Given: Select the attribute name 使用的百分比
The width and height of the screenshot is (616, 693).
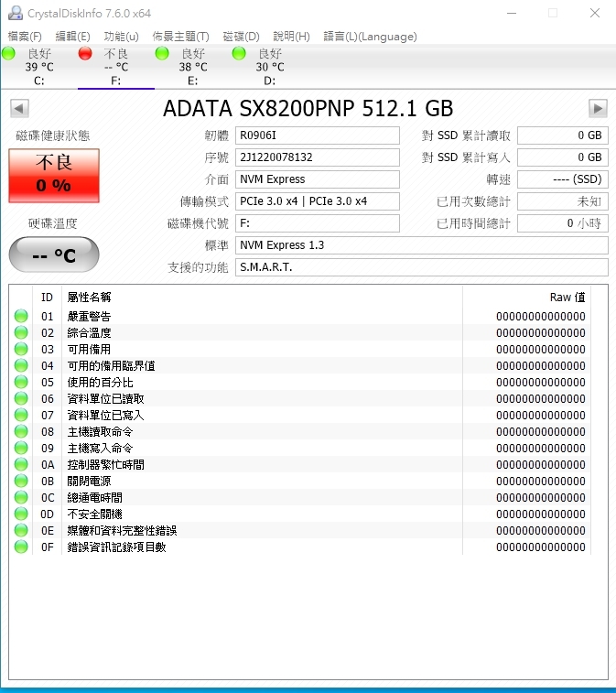Looking at the screenshot, I should [100, 383].
